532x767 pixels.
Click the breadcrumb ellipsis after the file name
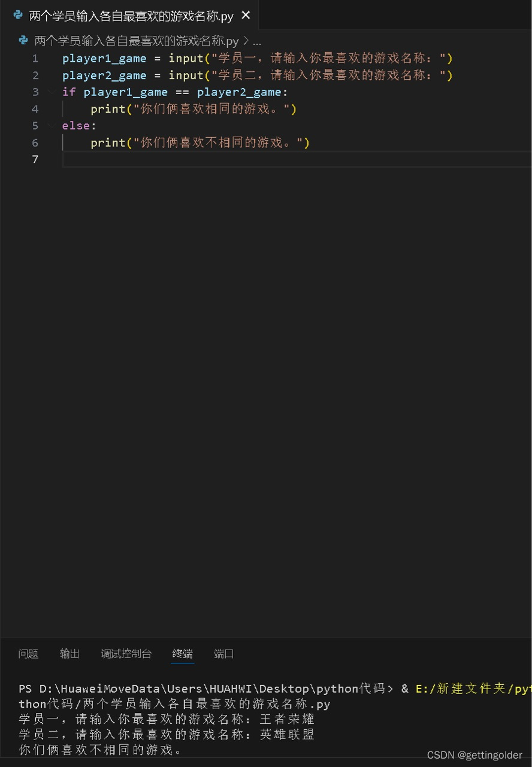click(257, 41)
